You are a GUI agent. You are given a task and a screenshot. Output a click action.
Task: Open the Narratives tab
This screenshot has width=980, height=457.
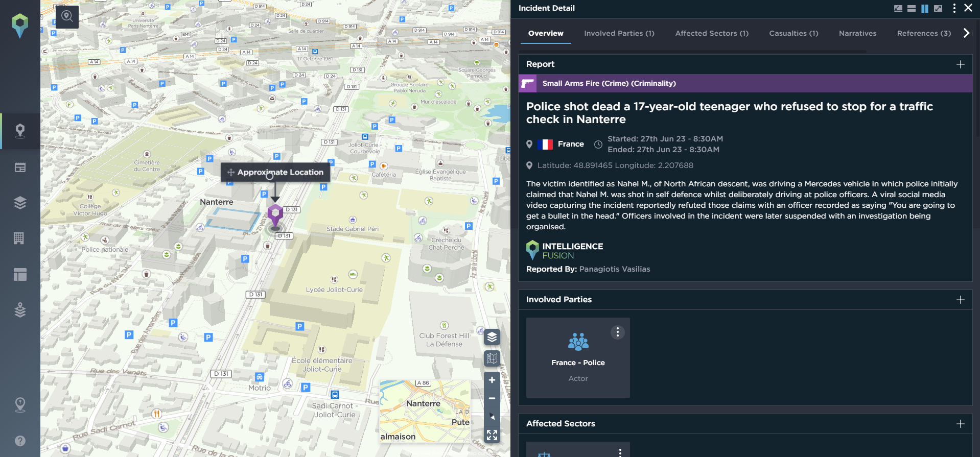click(x=857, y=33)
